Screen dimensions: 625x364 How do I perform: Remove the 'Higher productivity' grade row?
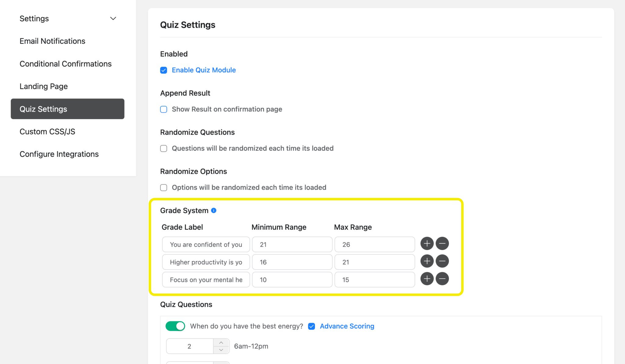pos(442,261)
